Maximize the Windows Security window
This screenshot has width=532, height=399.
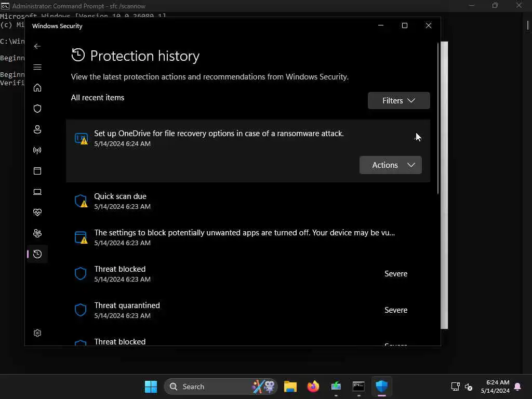[x=404, y=25]
